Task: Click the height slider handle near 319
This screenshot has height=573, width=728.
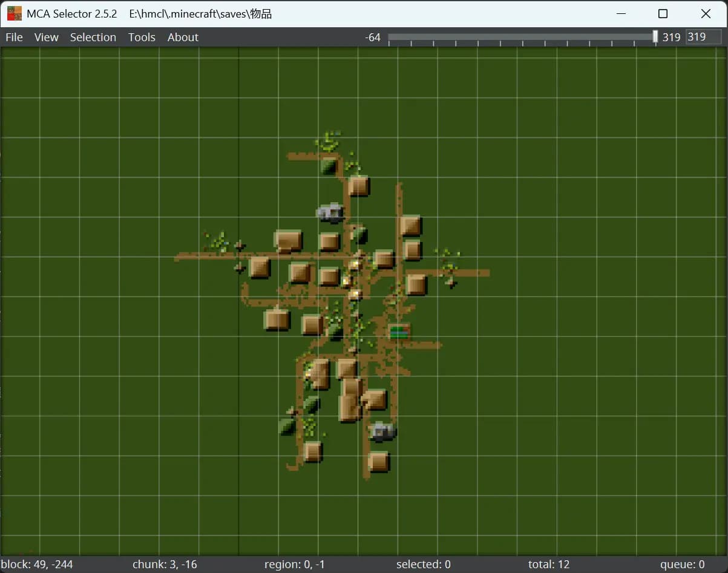Action: pyautogui.click(x=655, y=37)
